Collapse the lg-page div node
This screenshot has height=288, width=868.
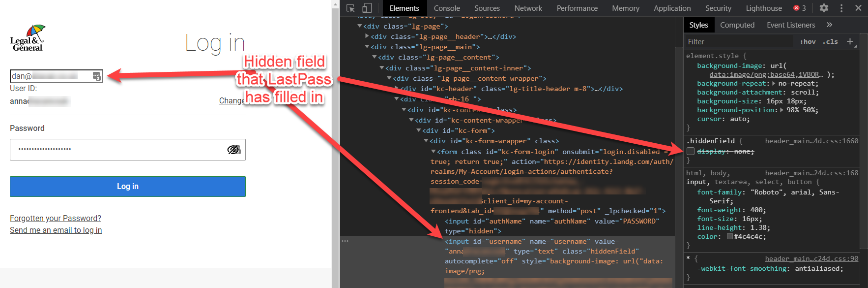(360, 26)
